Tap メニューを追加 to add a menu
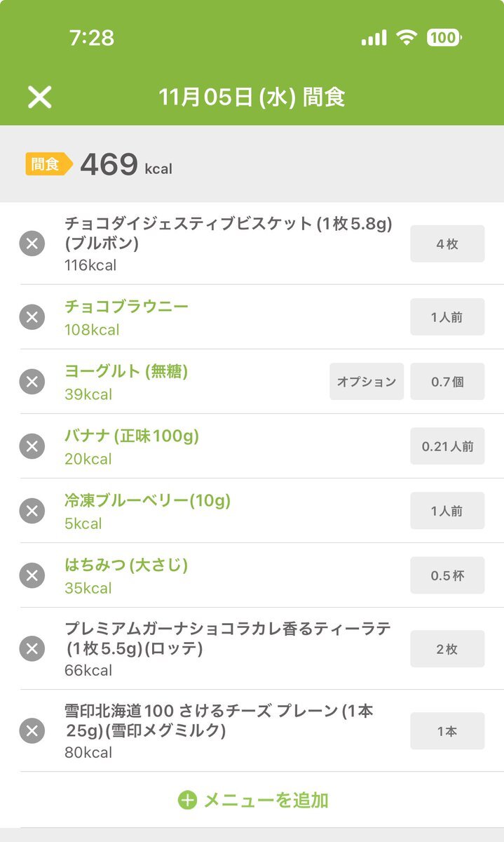Viewport: 504px width, 842px height. coord(253,800)
